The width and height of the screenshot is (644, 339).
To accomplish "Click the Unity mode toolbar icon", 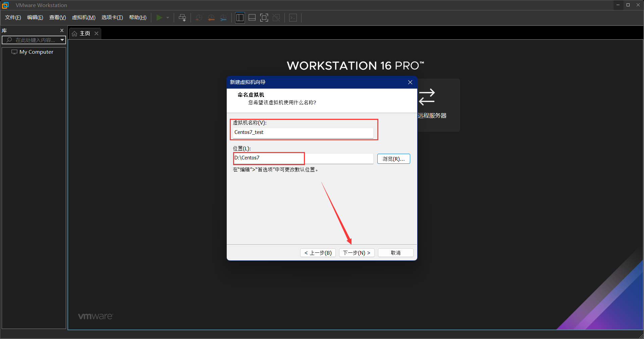I will coord(276,18).
